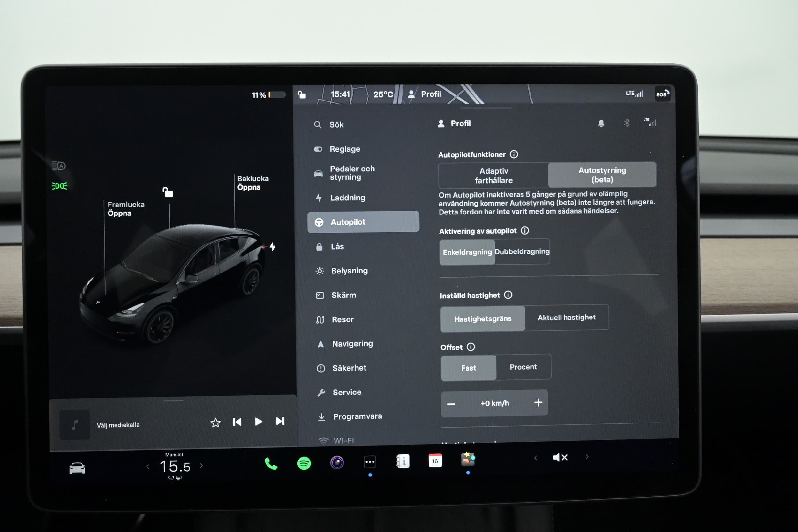Open the Calendar app
Image resolution: width=798 pixels, height=532 pixels.
(x=435, y=461)
